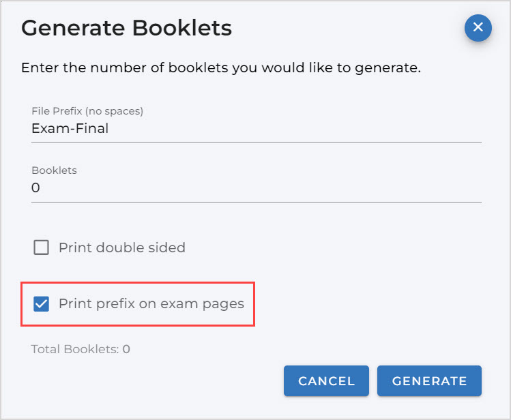The image size is (511, 420).
Task: Click 'Print prefix on exam pages' label
Action: pos(151,304)
